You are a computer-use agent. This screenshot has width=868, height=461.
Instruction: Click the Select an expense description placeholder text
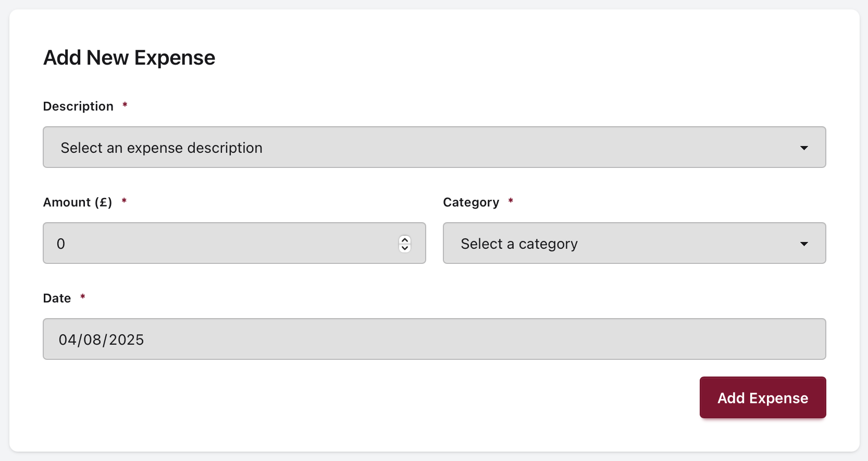coord(162,148)
